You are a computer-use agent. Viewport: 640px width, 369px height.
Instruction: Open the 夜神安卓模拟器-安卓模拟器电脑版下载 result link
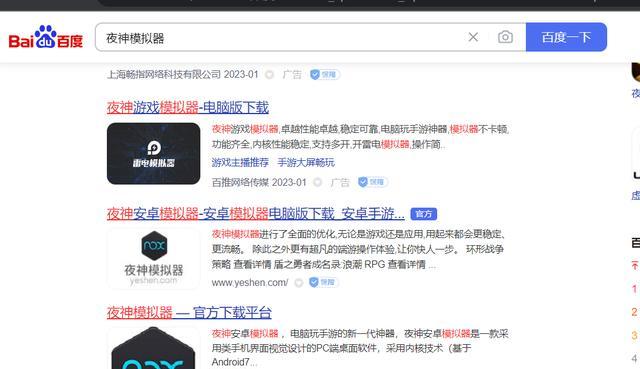coord(256,213)
